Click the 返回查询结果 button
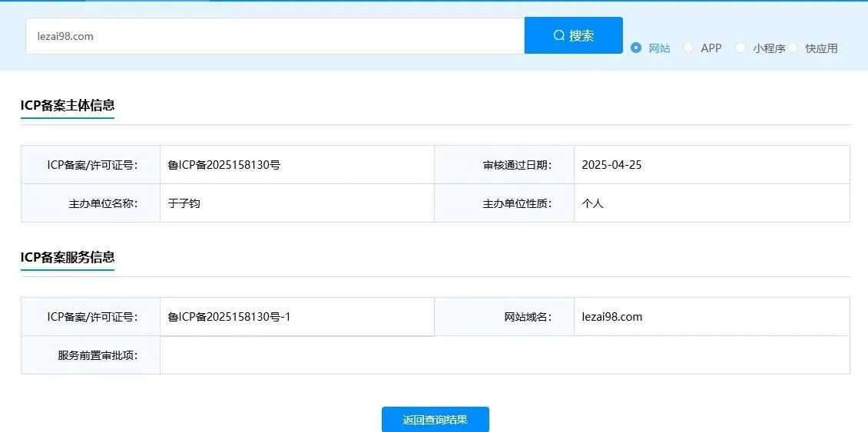The image size is (868, 432). pos(435,420)
